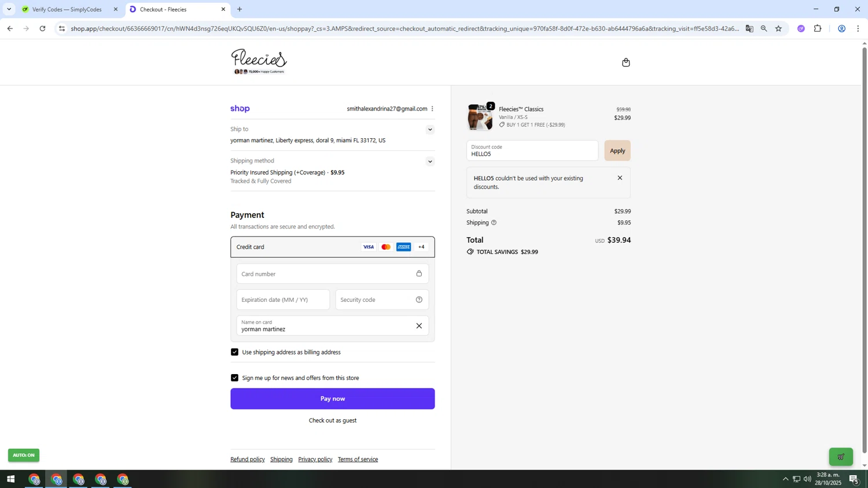868x488 pixels.
Task: Click the green cart extension button
Action: [841, 457]
